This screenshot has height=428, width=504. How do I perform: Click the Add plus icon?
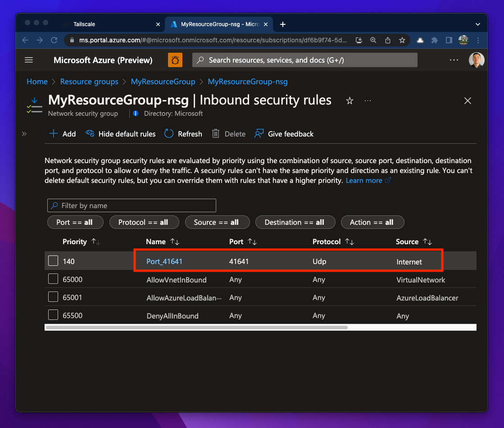[x=54, y=134]
